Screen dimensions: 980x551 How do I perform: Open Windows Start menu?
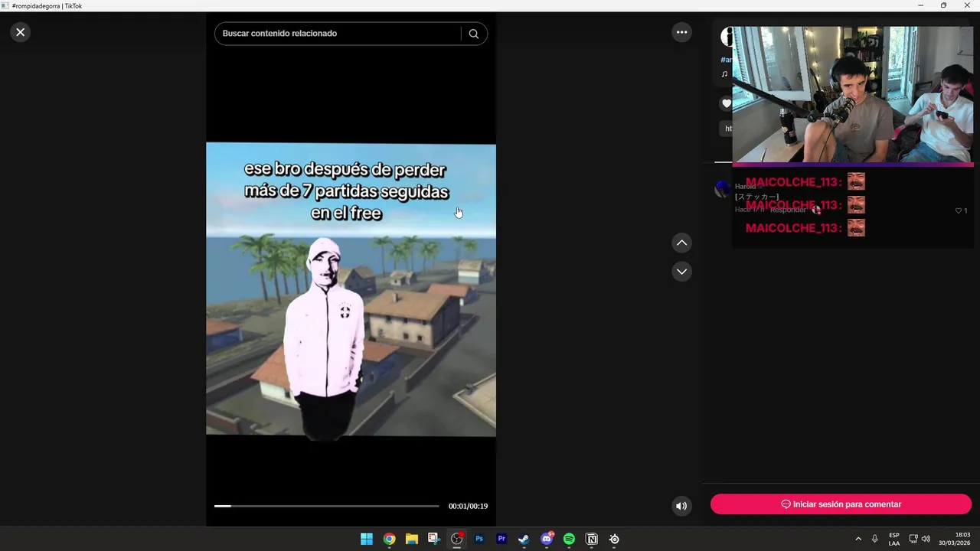click(x=367, y=539)
